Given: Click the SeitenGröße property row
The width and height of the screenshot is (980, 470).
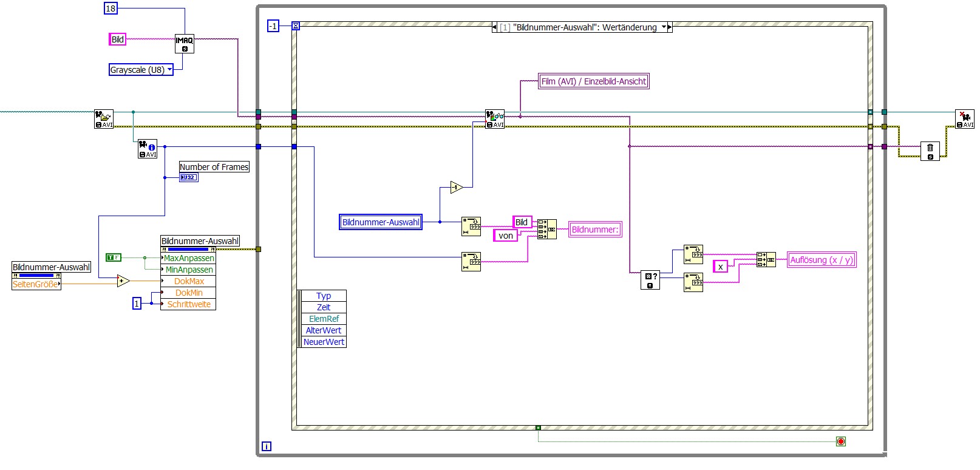Looking at the screenshot, I should (36, 284).
